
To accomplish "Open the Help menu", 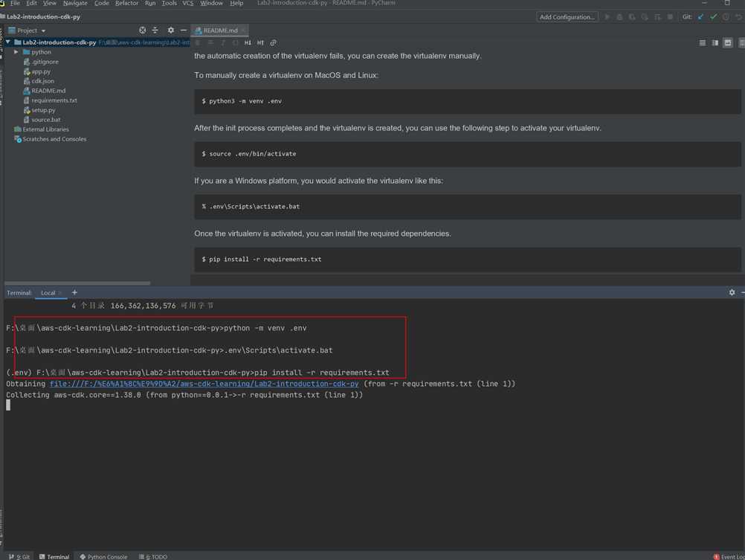I will coord(236,3).
